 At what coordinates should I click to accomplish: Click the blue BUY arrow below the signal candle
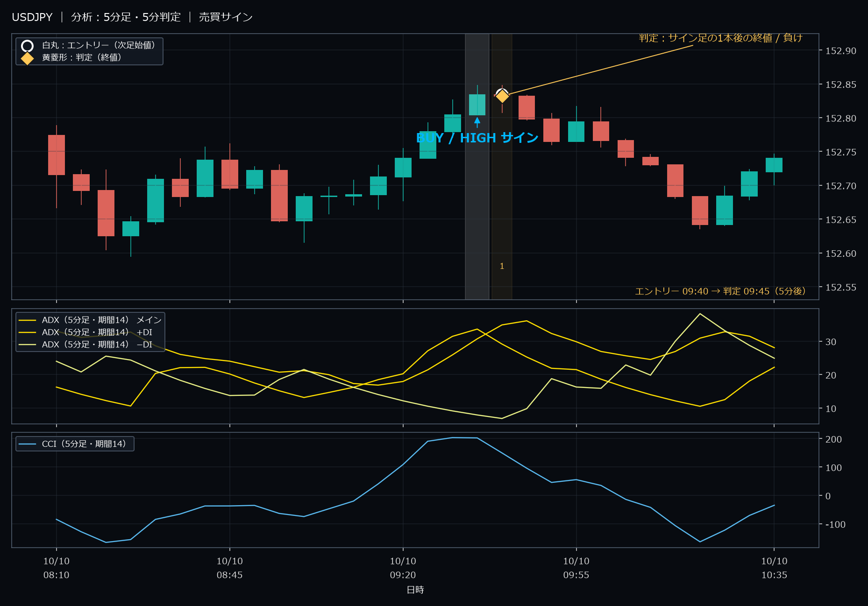[x=477, y=122]
